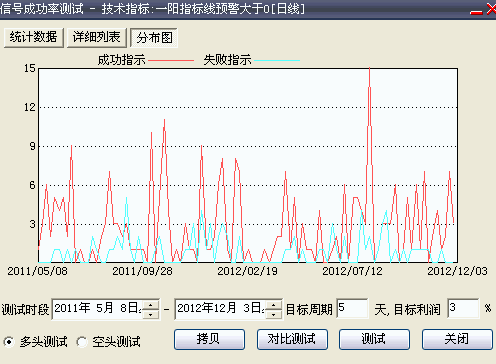This screenshot has height=364, width=496.
Task: Decrease end date with down spinner
Action: tap(274, 314)
